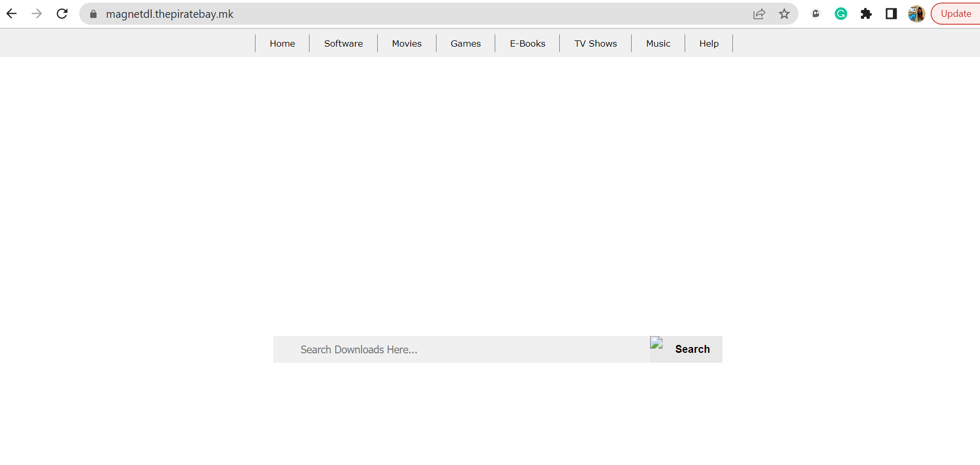Toggle the browser side panel

coord(891,14)
